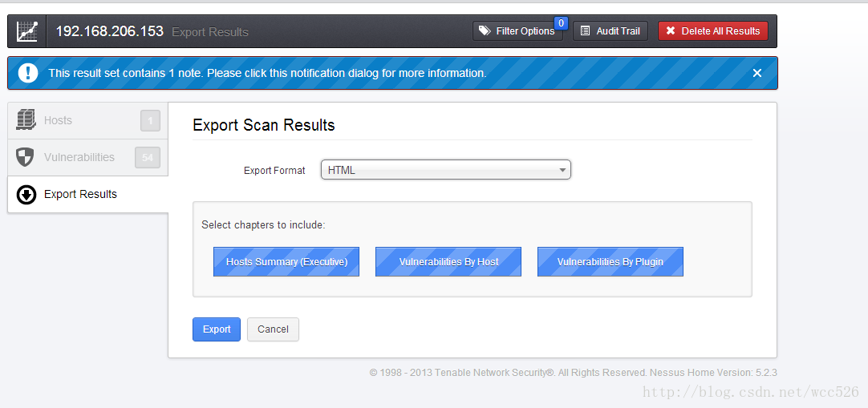Click the notification message about 1 note
The width and height of the screenshot is (868, 408).
tap(267, 73)
